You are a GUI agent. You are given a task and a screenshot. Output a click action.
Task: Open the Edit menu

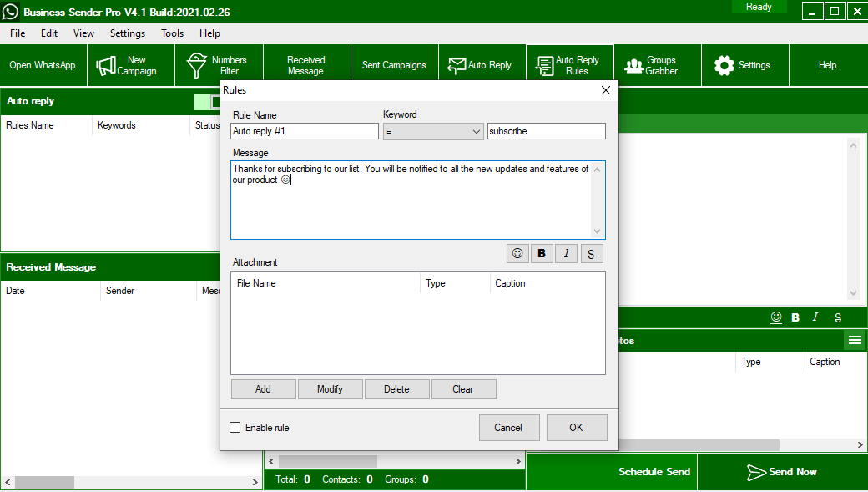[48, 33]
